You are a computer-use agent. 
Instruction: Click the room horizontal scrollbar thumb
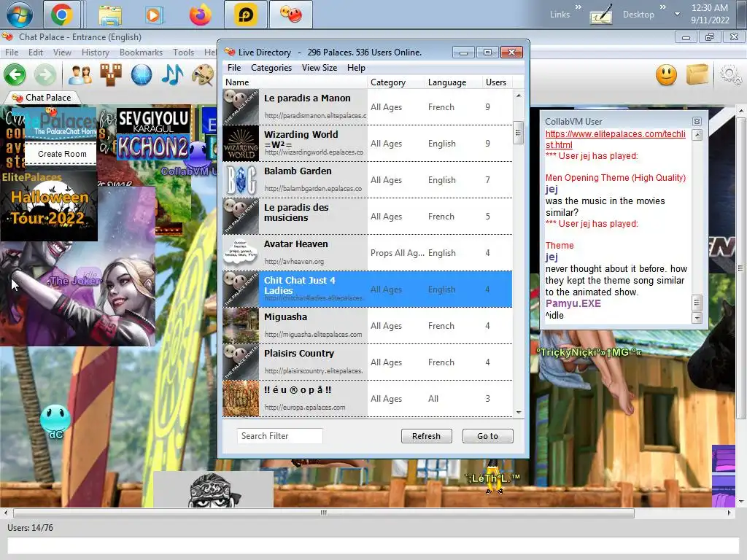point(323,513)
